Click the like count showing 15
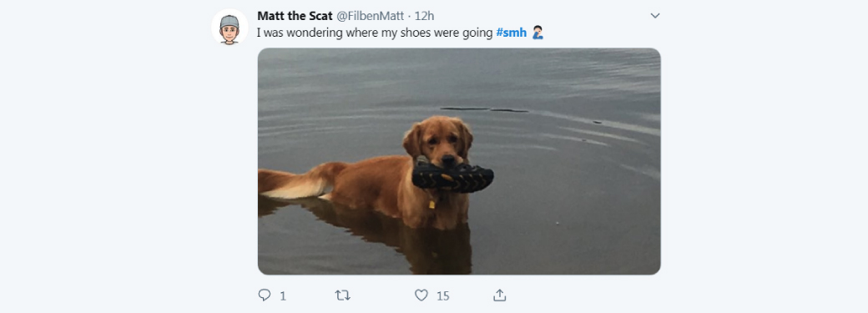Image resolution: width=868 pixels, height=313 pixels. click(x=443, y=296)
